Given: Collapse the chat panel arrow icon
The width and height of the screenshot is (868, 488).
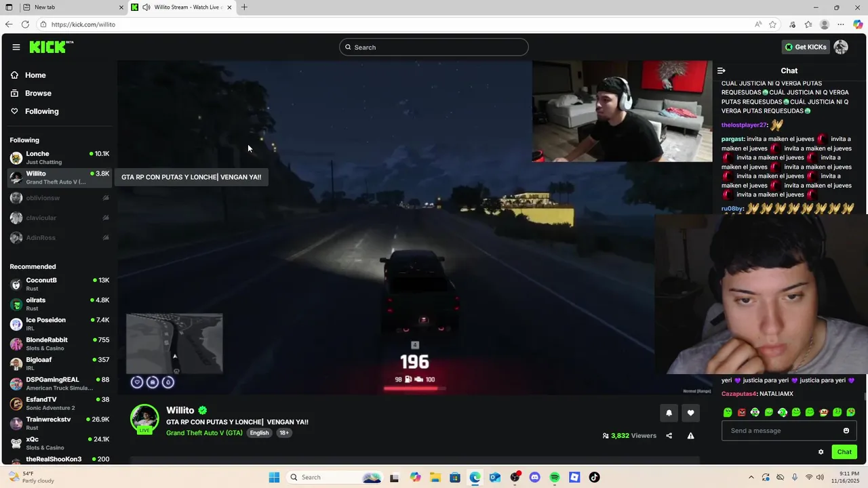Looking at the screenshot, I should (722, 70).
